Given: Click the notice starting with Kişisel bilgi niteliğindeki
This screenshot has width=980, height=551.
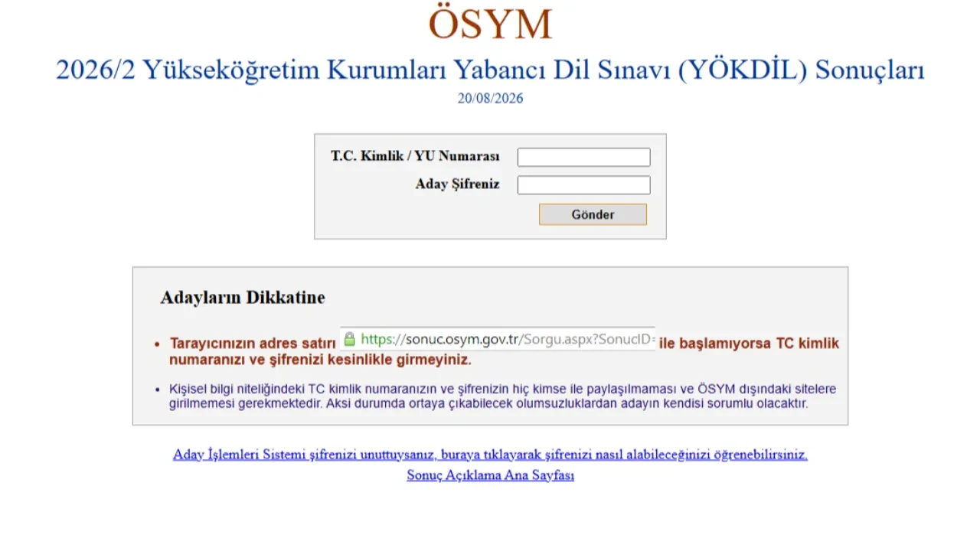Looking at the screenshot, I should [x=502, y=396].
